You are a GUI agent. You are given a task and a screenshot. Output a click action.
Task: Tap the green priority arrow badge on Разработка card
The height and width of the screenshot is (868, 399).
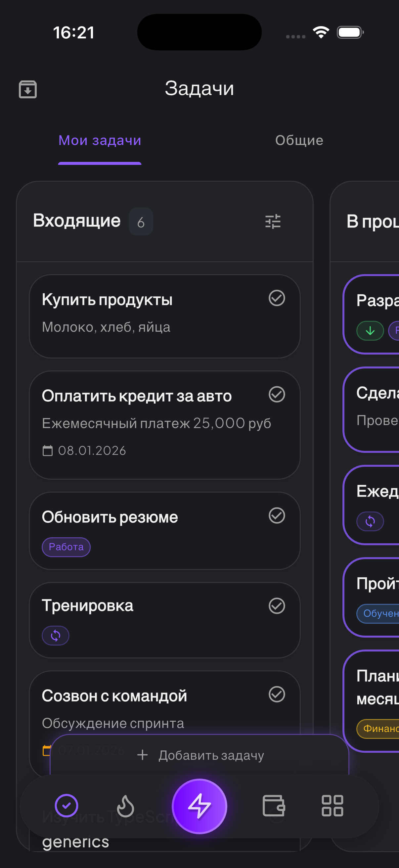tap(370, 331)
